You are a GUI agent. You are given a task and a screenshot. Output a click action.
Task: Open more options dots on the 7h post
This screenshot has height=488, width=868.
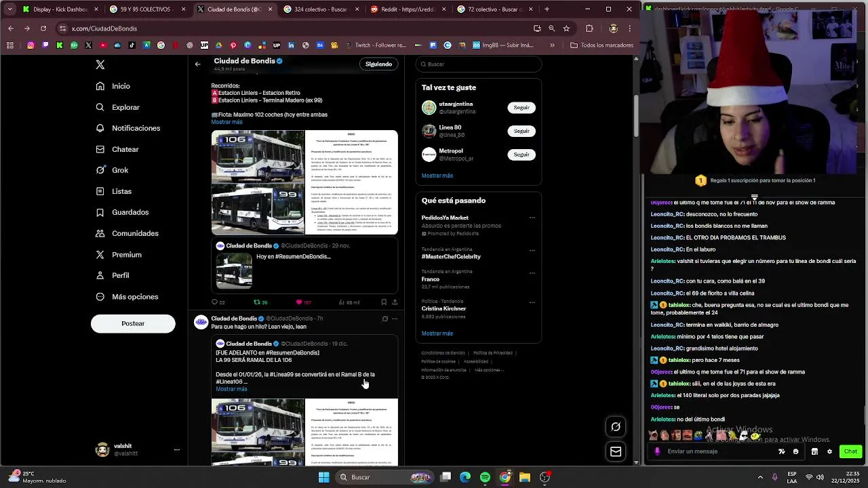tap(395, 319)
